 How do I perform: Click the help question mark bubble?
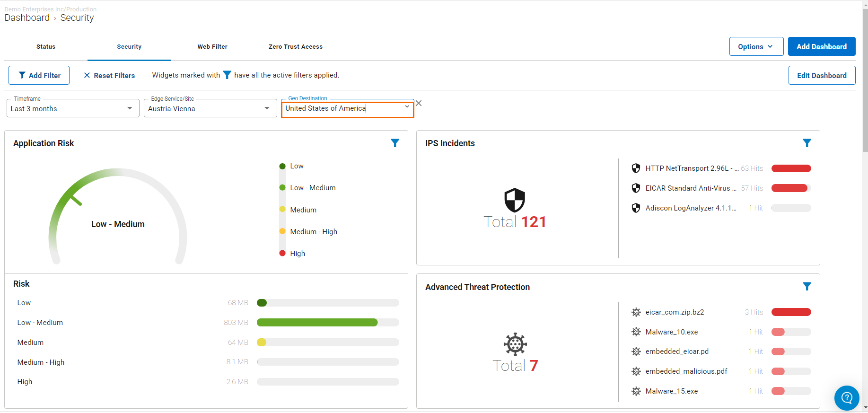[x=847, y=398]
